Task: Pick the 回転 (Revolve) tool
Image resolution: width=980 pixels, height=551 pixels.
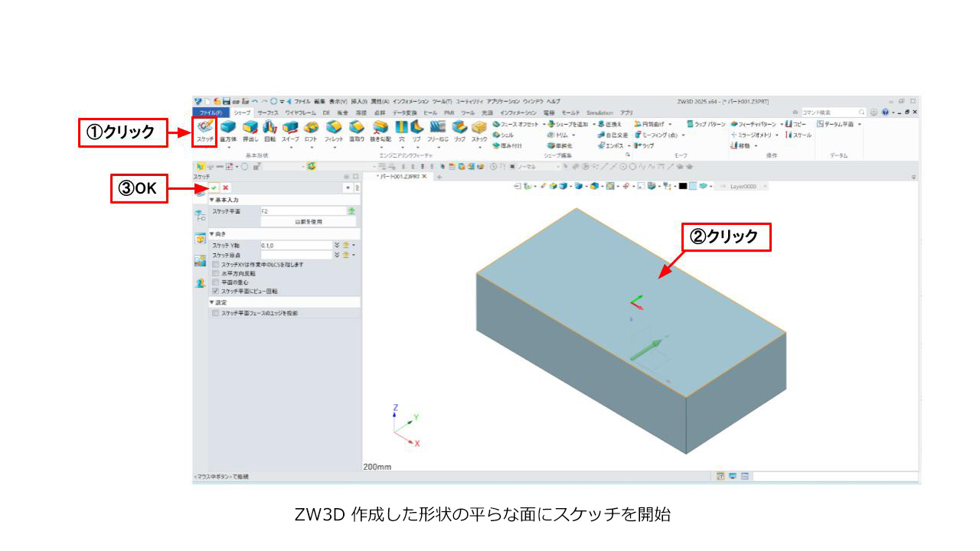Action: 269,132
